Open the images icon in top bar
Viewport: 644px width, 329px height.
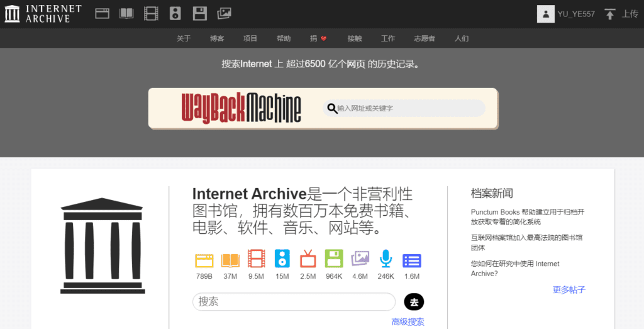224,13
